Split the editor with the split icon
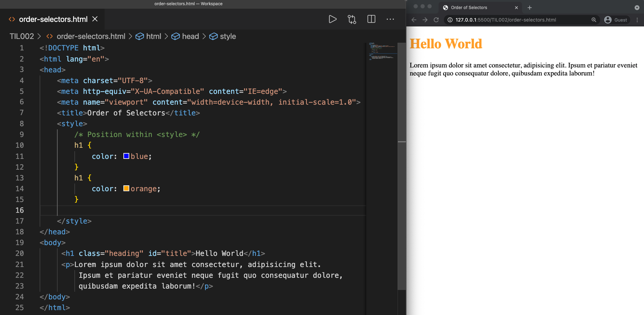 click(371, 19)
